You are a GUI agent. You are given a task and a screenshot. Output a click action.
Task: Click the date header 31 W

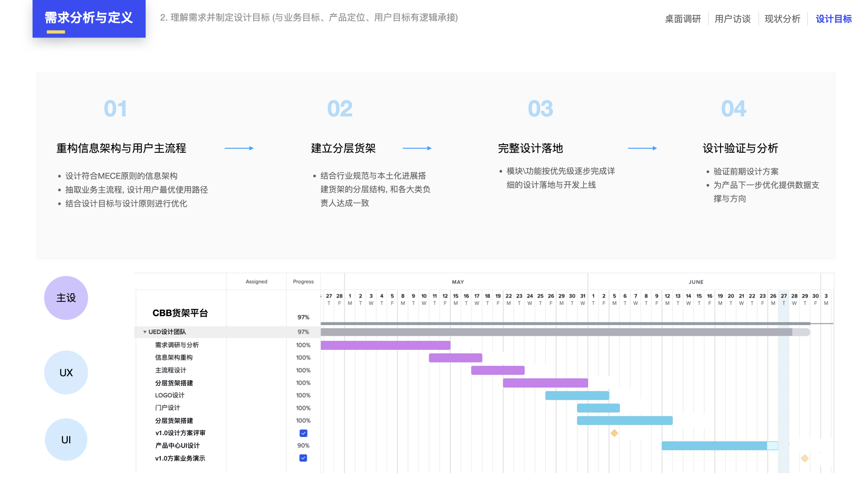point(583,299)
